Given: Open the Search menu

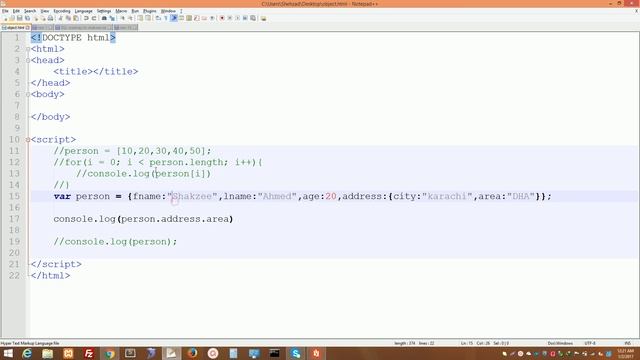Looking at the screenshot, I should click(x=30, y=11).
